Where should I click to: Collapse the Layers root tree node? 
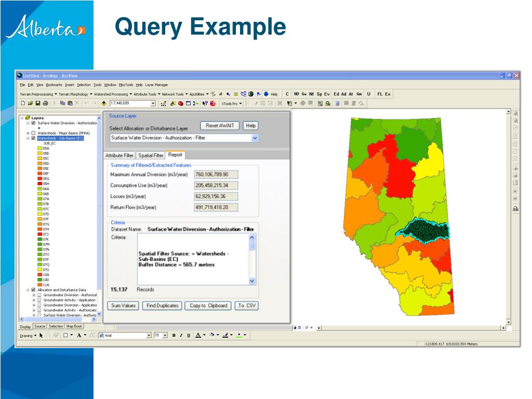22,118
